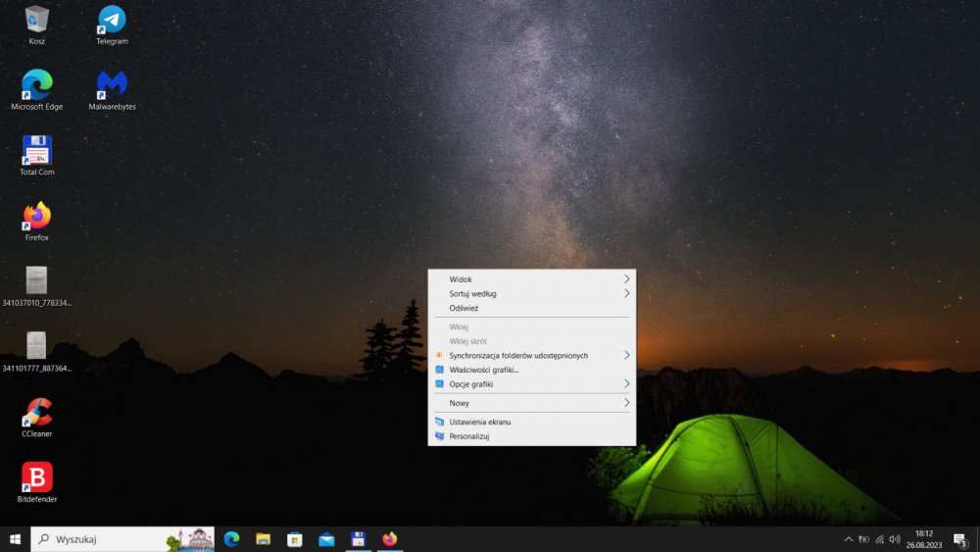Open the Mail app in the taskbar
The height and width of the screenshot is (552, 980).
pos(326,539)
